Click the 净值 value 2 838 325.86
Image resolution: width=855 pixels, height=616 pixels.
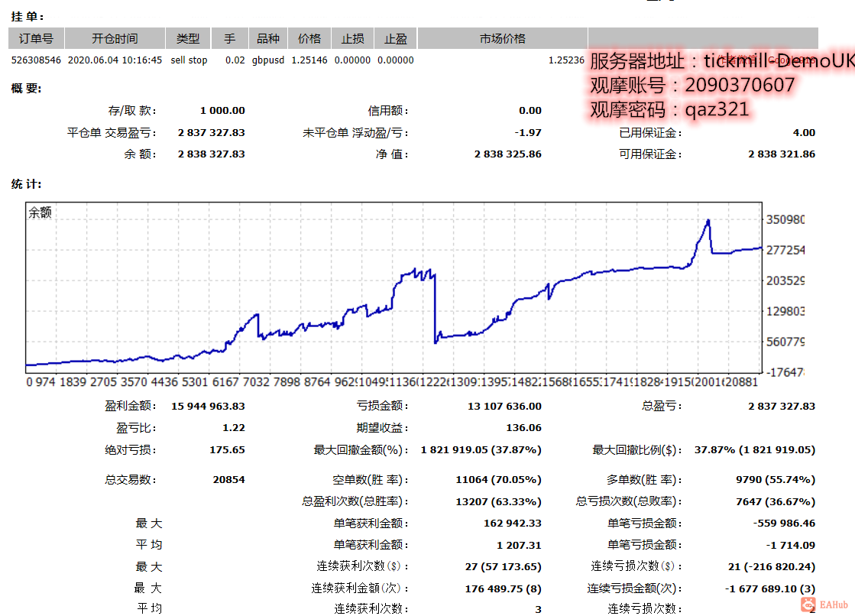click(x=507, y=154)
